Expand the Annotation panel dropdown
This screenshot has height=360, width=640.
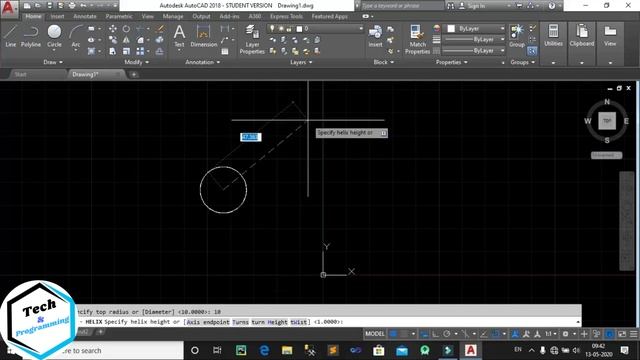click(202, 62)
